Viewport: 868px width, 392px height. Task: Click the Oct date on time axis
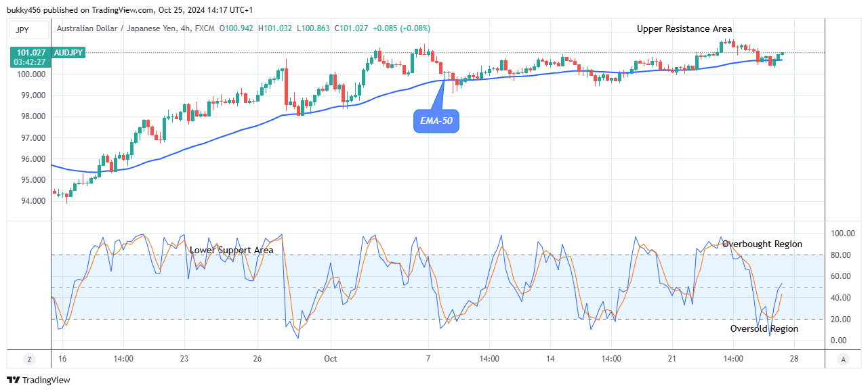[331, 359]
